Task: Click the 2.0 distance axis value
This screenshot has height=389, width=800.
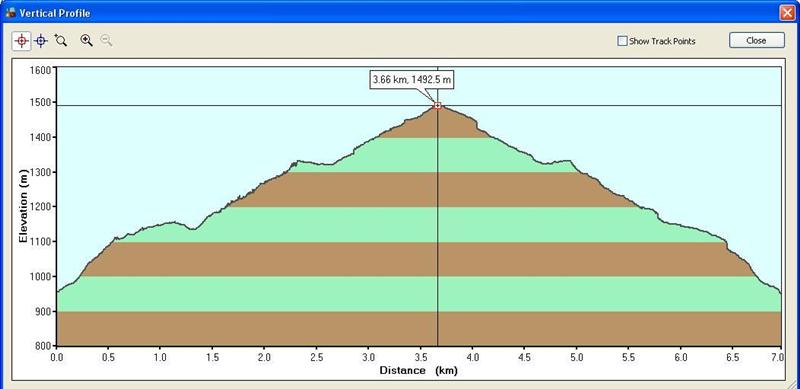Action: [264, 357]
